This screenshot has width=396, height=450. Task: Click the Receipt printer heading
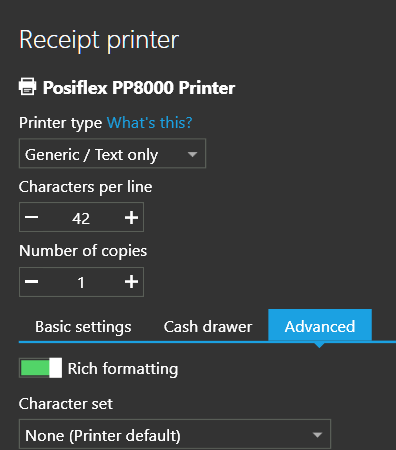click(99, 40)
